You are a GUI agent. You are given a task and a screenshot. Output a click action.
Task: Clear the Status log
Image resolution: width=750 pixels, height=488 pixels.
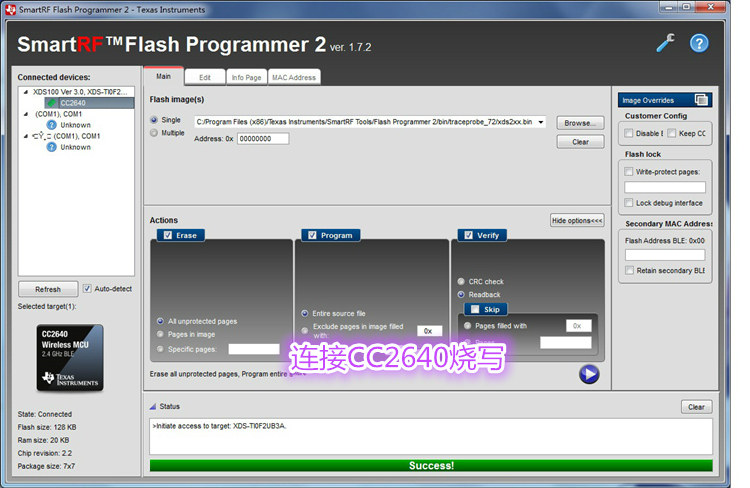coord(696,407)
